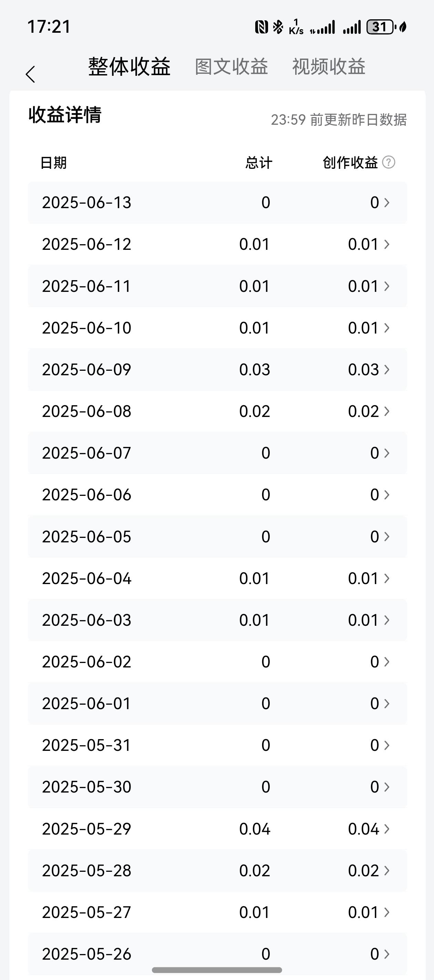Tap the power saving leaf icon

click(403, 27)
